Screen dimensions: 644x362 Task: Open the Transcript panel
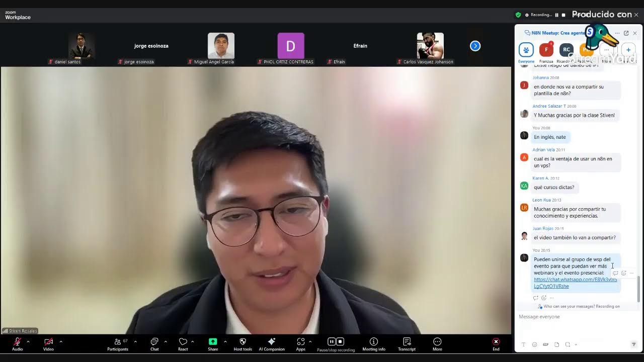[407, 343]
